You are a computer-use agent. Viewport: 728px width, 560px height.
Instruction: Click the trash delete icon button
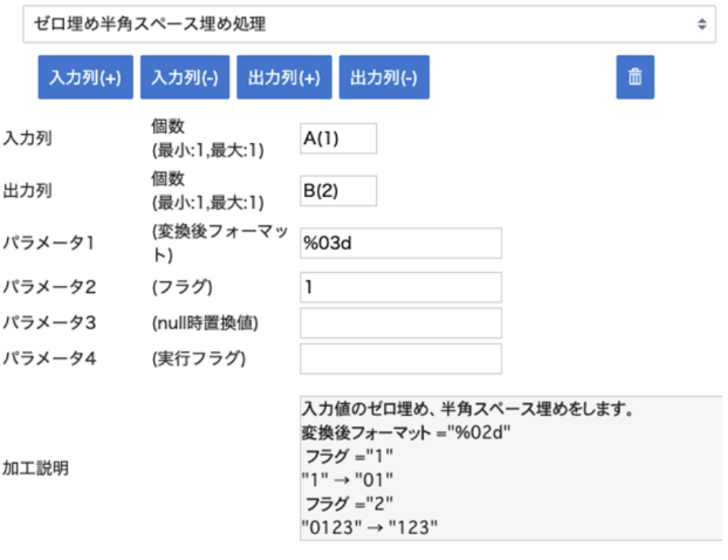pos(635,77)
